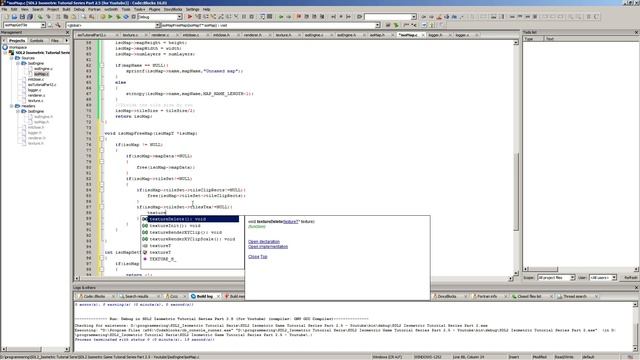Click the Build gear icon
640x360 pixels.
[102, 17]
